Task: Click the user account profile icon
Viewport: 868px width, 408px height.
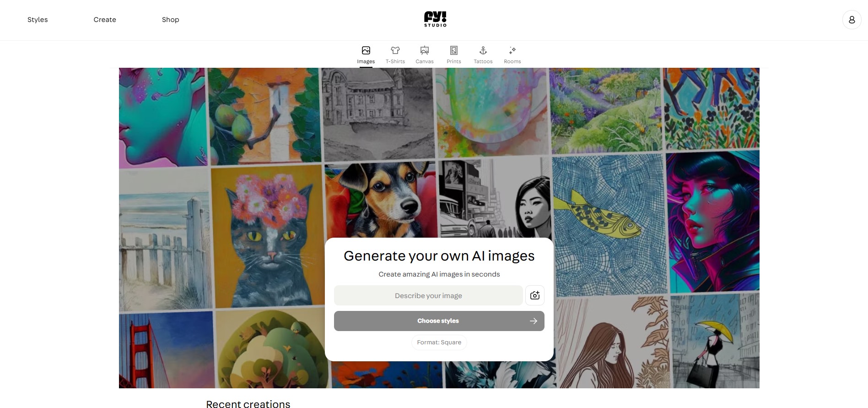Action: pyautogui.click(x=852, y=20)
